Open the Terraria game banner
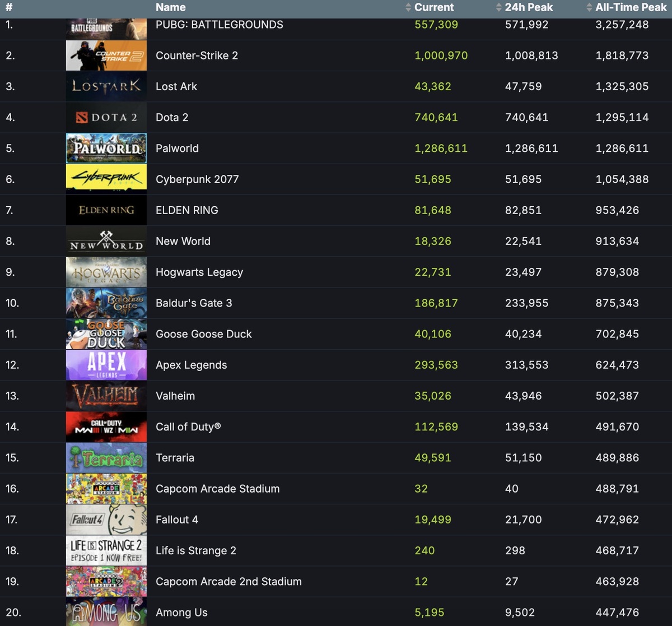Viewport: 672px width, 626px height. click(106, 458)
